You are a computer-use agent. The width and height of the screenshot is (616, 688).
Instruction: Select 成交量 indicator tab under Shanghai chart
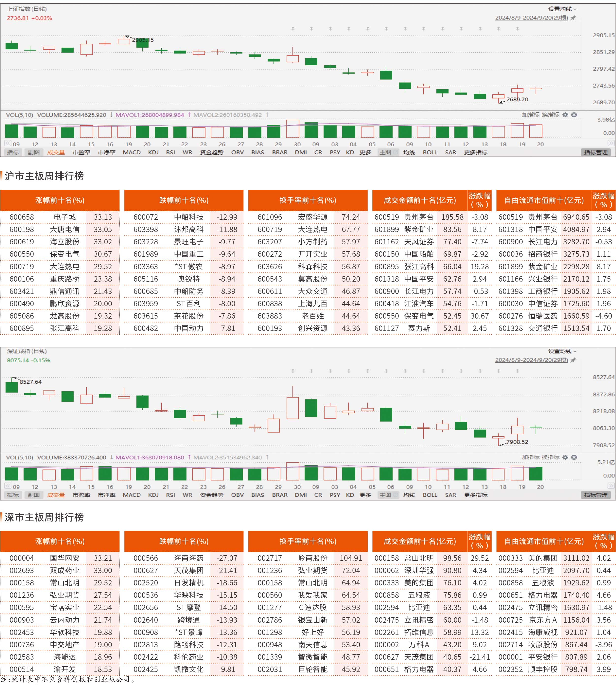coord(56,152)
